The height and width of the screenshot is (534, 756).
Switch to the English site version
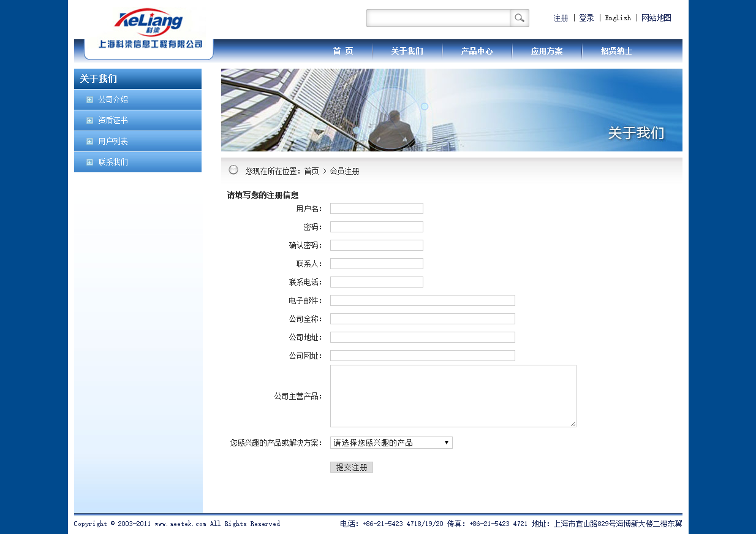(618, 18)
